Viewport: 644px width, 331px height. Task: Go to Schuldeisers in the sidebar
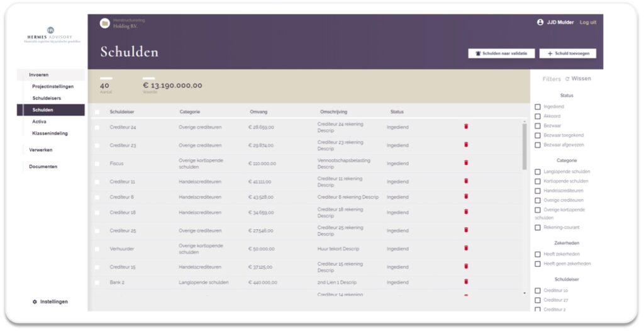click(x=47, y=98)
